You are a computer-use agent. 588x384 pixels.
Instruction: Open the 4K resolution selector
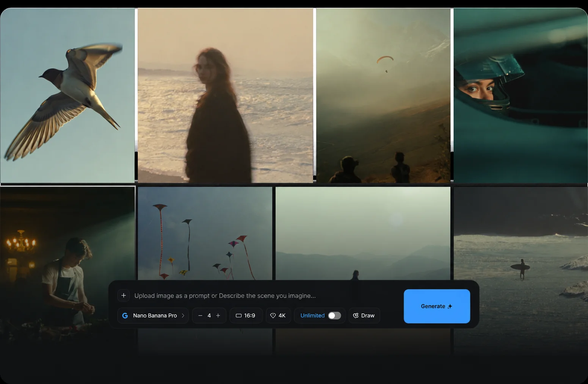click(x=278, y=315)
